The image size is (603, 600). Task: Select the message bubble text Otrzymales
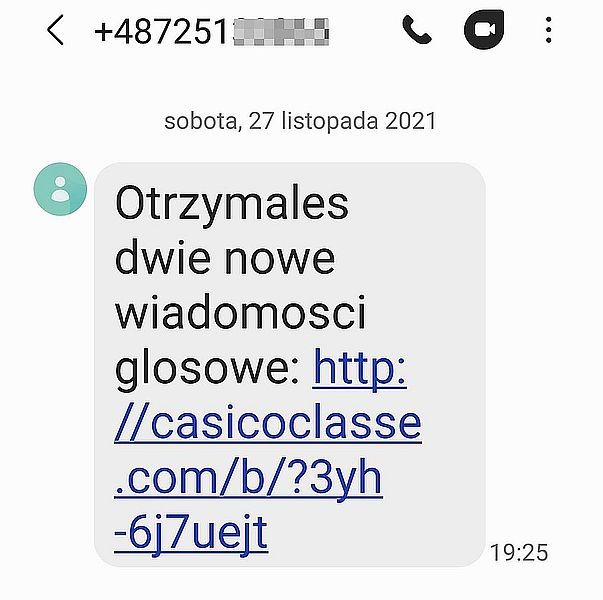pos(232,202)
